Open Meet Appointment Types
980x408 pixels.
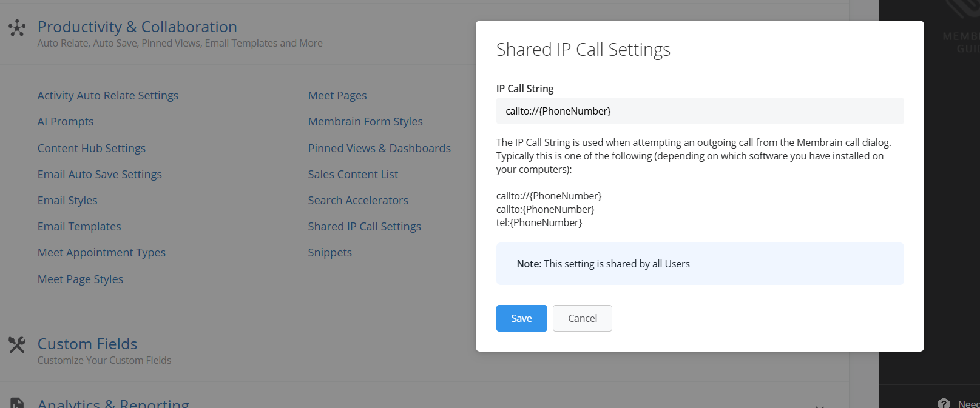(x=101, y=253)
